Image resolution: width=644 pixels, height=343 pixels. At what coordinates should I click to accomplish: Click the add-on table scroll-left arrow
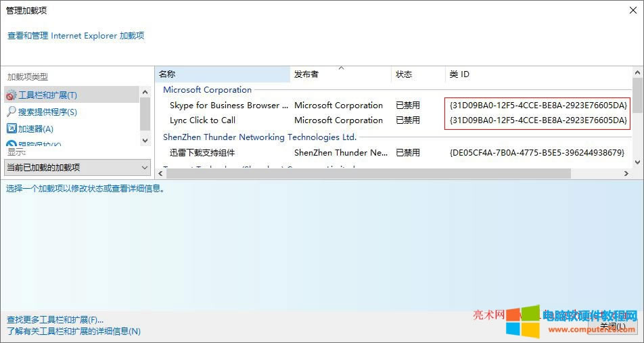pyautogui.click(x=160, y=174)
